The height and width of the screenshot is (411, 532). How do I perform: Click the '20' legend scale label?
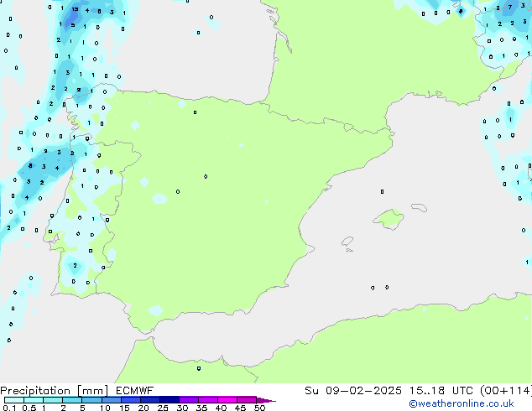(x=143, y=408)
